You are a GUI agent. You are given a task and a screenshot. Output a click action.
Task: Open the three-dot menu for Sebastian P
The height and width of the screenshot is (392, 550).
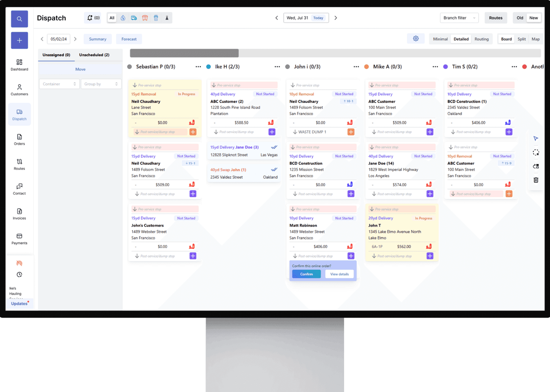tap(198, 67)
